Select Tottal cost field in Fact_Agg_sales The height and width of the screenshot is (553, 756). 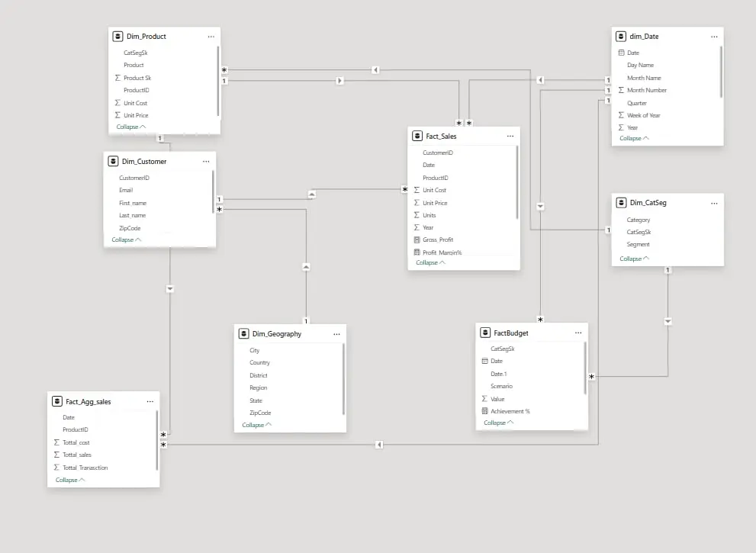tap(76, 442)
